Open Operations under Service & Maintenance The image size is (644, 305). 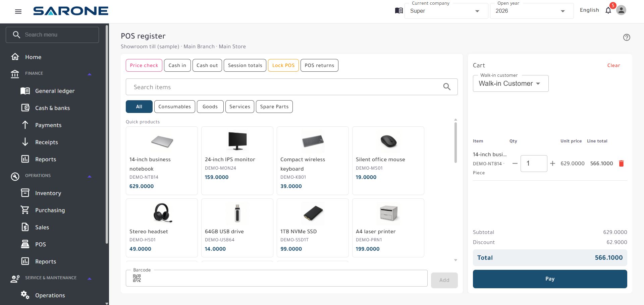click(x=50, y=295)
